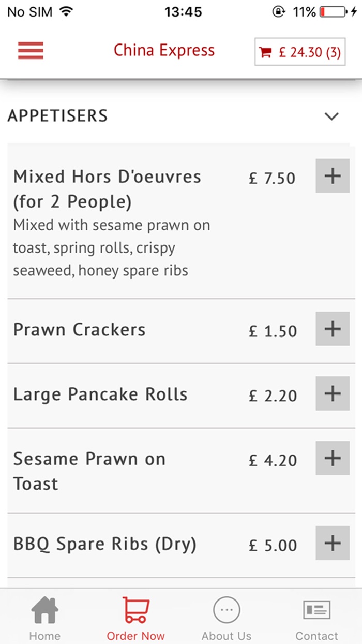The height and width of the screenshot is (644, 362).
Task: Add Prawn Crackers using the plus button
Action: [333, 328]
